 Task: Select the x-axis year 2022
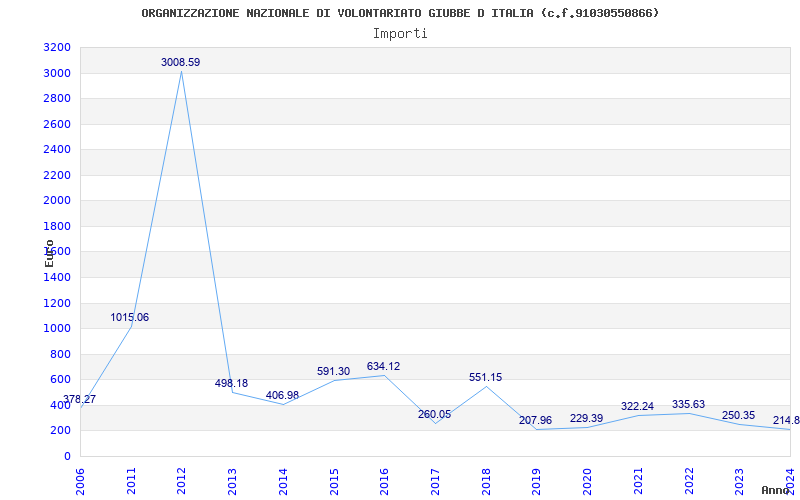click(689, 481)
